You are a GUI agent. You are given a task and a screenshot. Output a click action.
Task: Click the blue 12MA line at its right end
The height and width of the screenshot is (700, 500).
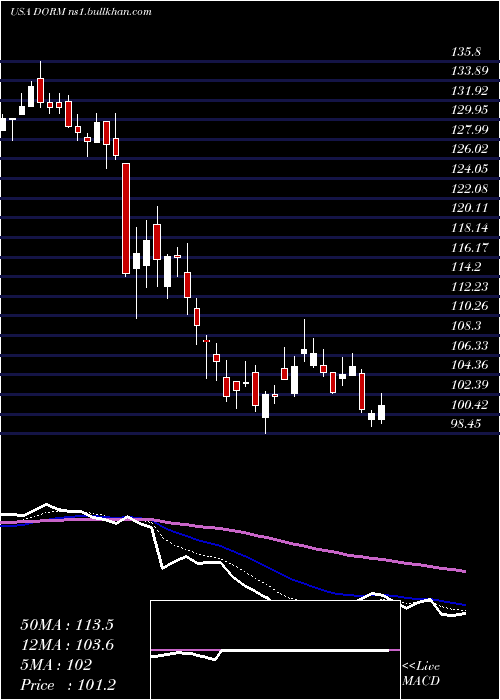(x=462, y=603)
